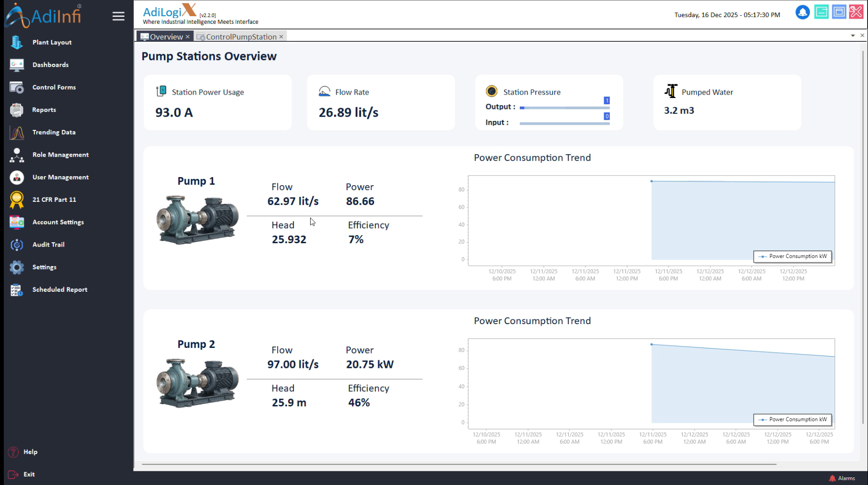Click the Station Pressure Output slider
The image size is (868, 485).
564,108
